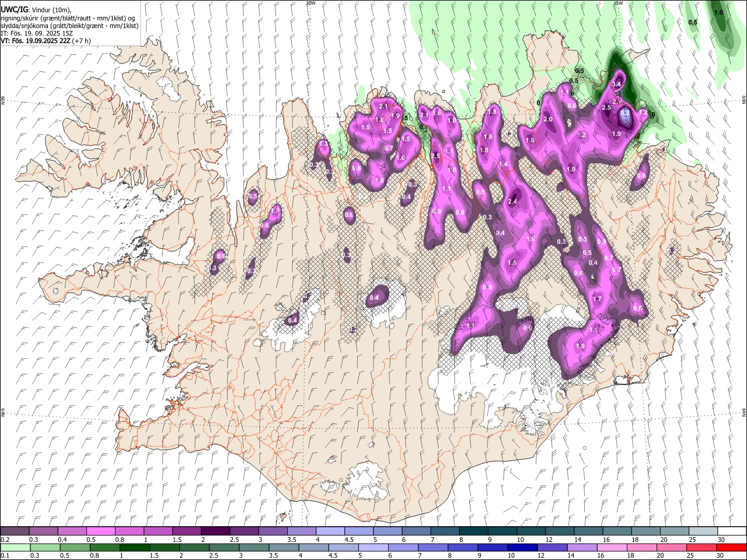This screenshot has height=560, width=747.
Task: Pick the lavender 14 swatch in green legend row
Action: 582,547
